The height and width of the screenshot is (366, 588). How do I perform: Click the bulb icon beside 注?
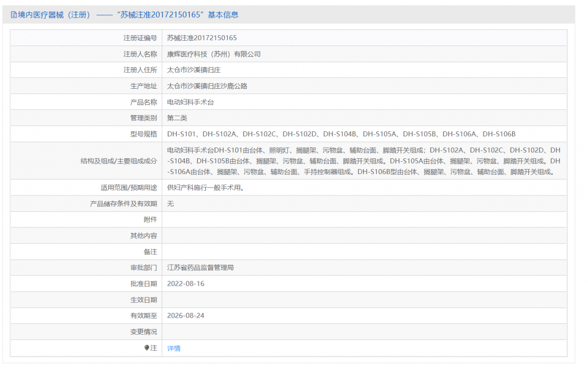point(147,348)
